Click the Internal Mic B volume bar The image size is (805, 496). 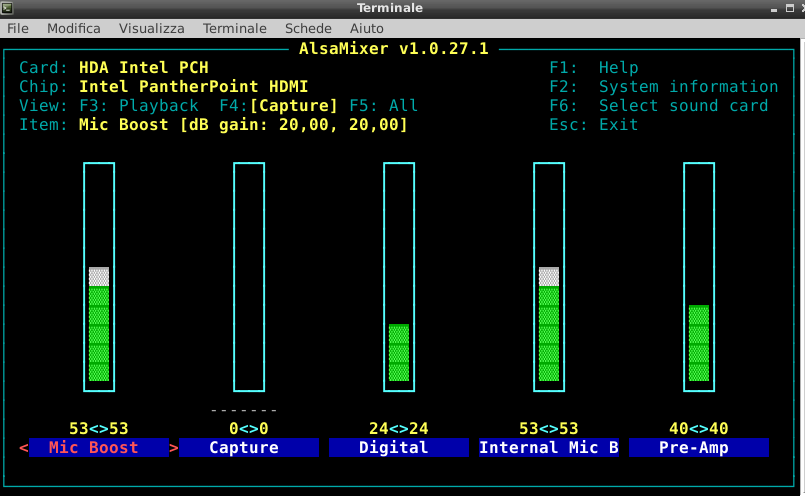point(549,277)
